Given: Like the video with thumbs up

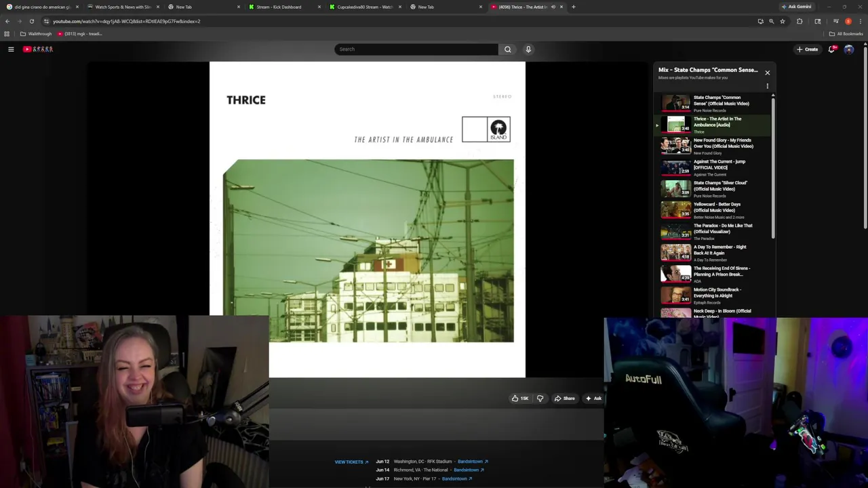Looking at the screenshot, I should coord(520,399).
